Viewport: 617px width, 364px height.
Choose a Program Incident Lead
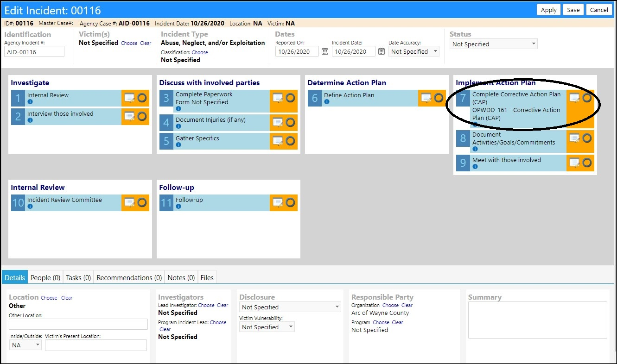coord(218,322)
